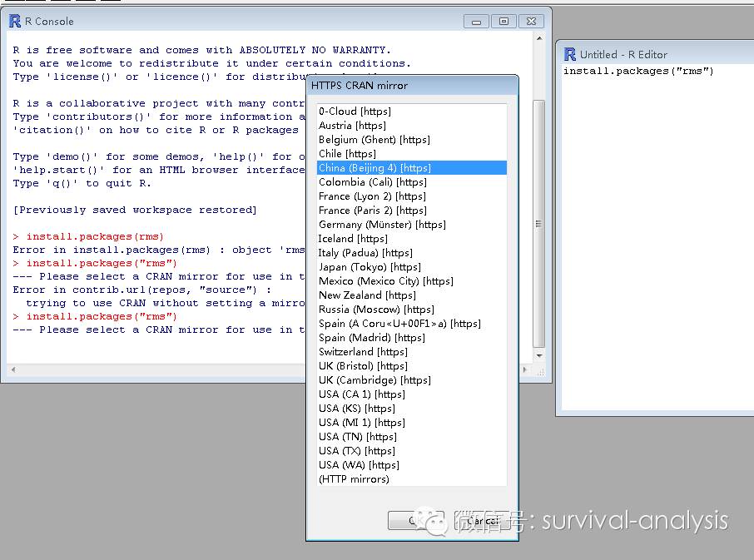Click the last install.packages("rms") console line
Viewport: 754px width, 560px height.
(101, 316)
